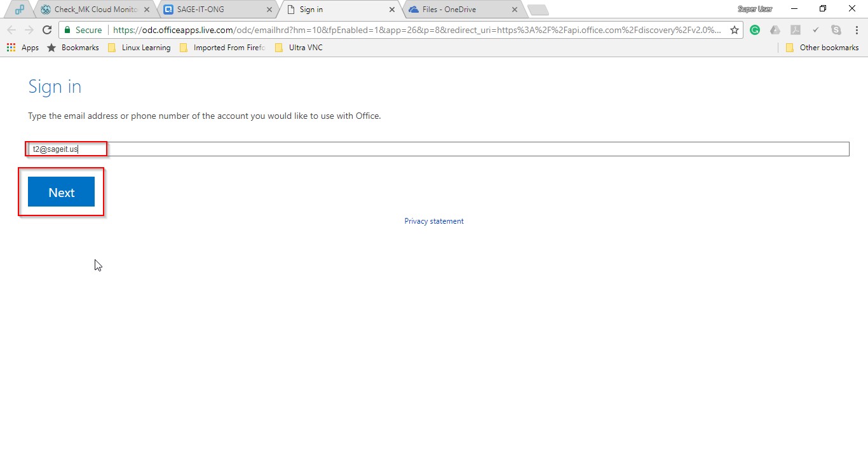Switch to the Files - OneDrive tab
The image size is (868, 462).
[458, 10]
